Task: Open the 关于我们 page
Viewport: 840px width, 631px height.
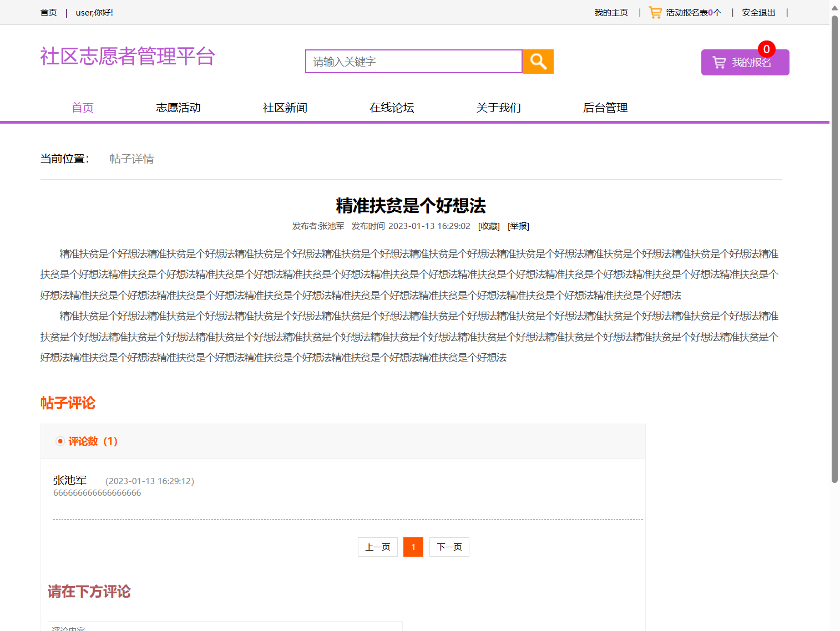Action: tap(498, 108)
